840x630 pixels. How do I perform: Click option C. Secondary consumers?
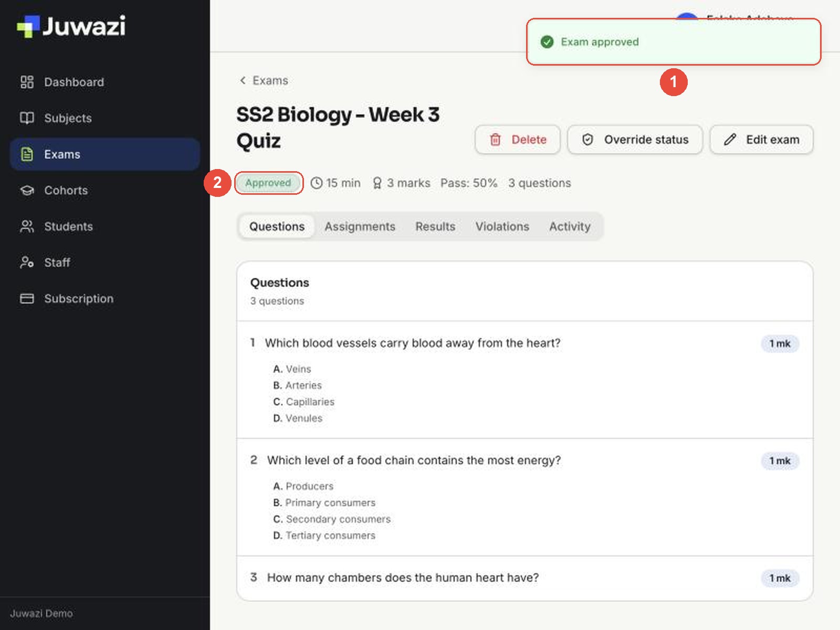coord(332,519)
